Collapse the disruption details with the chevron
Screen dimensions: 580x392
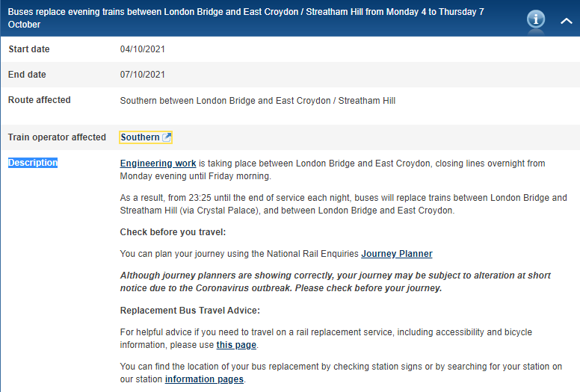tap(566, 20)
